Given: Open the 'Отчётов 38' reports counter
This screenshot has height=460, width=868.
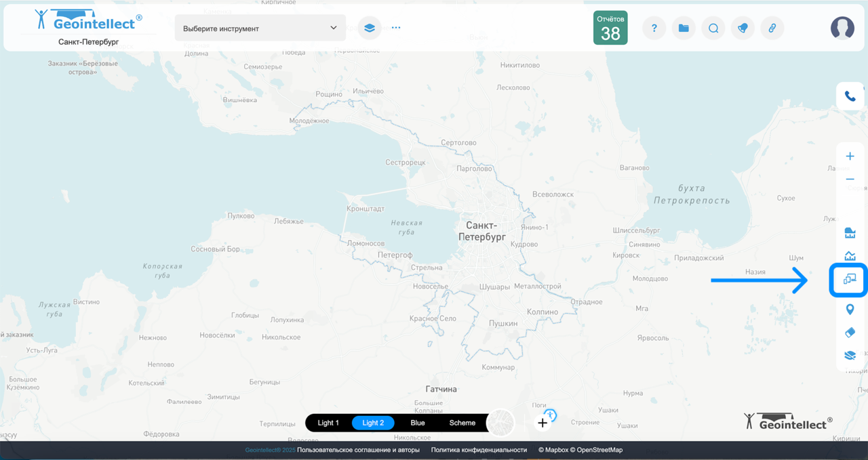Looking at the screenshot, I should tap(610, 28).
